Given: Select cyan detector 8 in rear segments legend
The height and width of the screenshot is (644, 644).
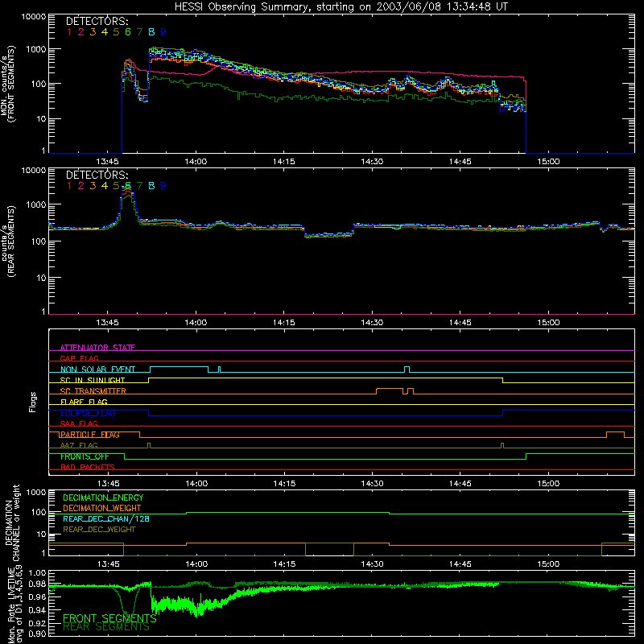Looking at the screenshot, I should [x=151, y=186].
